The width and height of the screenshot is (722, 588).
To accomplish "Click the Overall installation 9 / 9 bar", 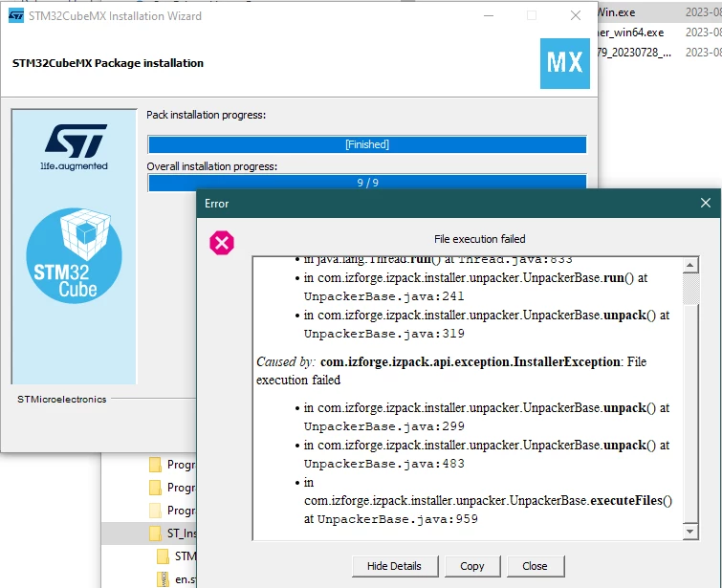I will point(367,183).
